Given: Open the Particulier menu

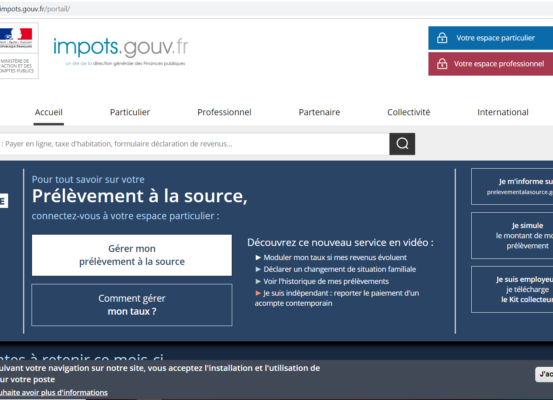Looking at the screenshot, I should 130,112.
